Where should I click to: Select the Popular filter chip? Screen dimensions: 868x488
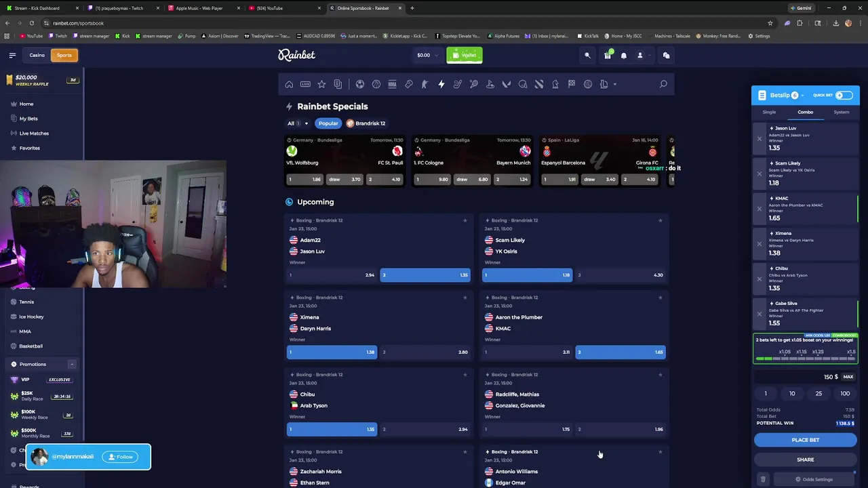pos(328,123)
